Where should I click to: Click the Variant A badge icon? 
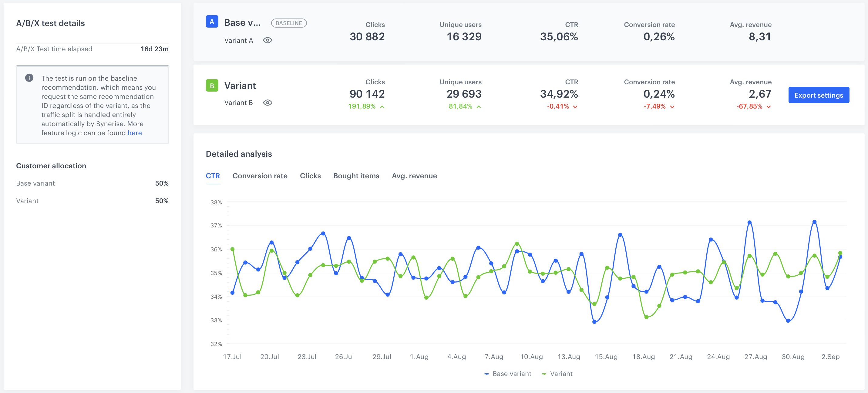point(212,22)
